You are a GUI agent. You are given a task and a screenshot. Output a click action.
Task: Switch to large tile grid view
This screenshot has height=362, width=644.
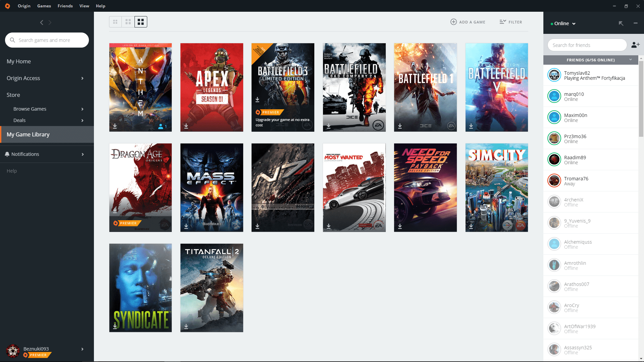point(141,22)
